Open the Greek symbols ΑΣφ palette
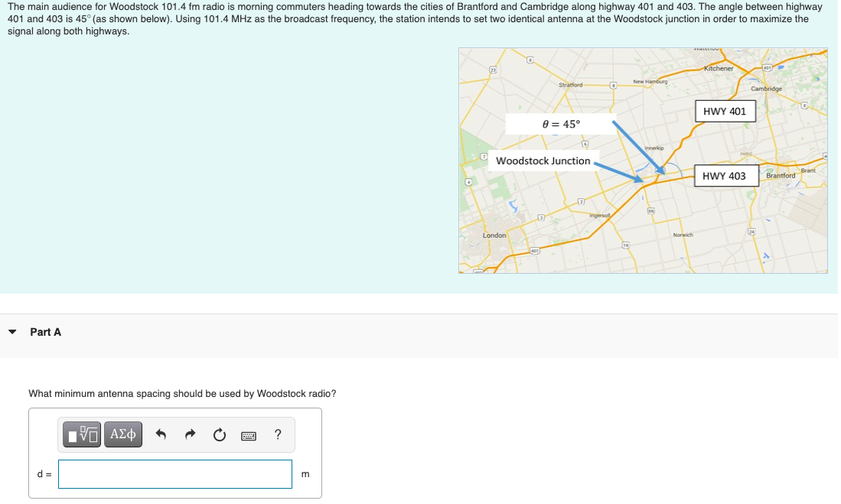The width and height of the screenshot is (841, 504). pyautogui.click(x=123, y=434)
